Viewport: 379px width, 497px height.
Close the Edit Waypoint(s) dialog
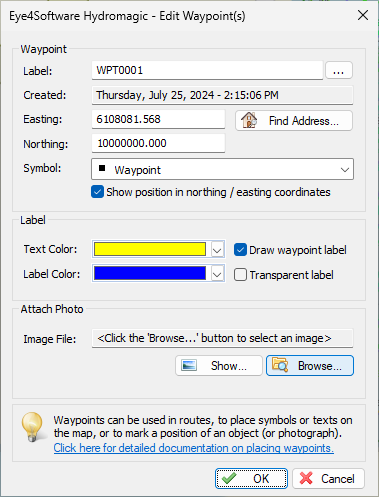point(363,15)
